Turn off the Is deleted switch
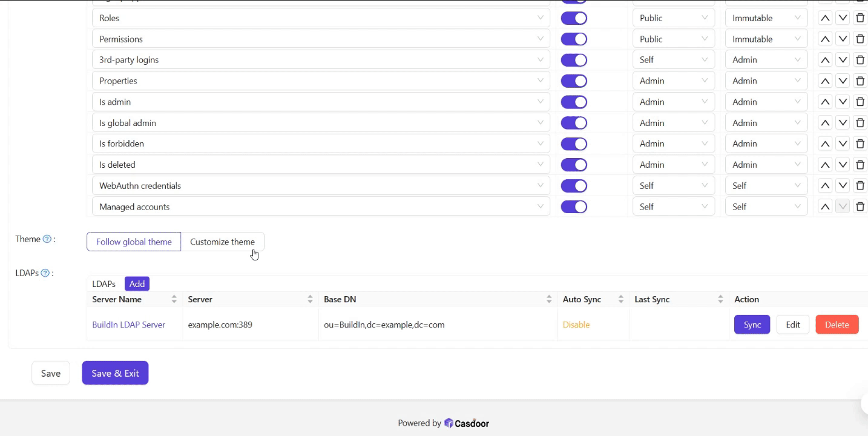Viewport: 868px width, 436px height. pyautogui.click(x=574, y=165)
